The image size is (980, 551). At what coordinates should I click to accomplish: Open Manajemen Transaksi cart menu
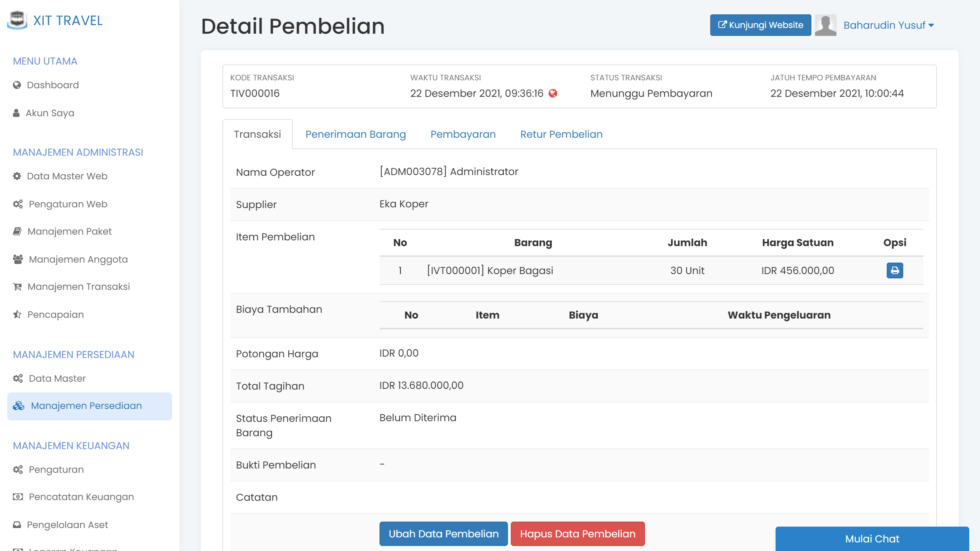click(x=78, y=287)
